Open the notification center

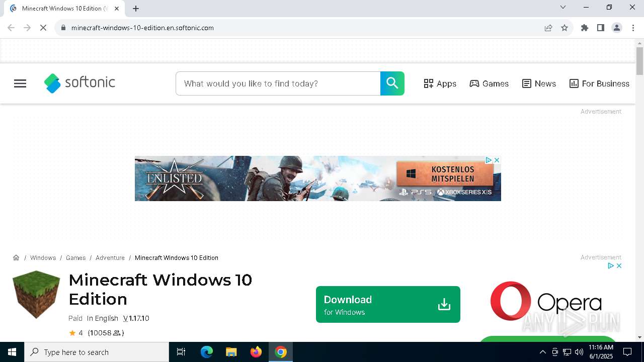627,352
